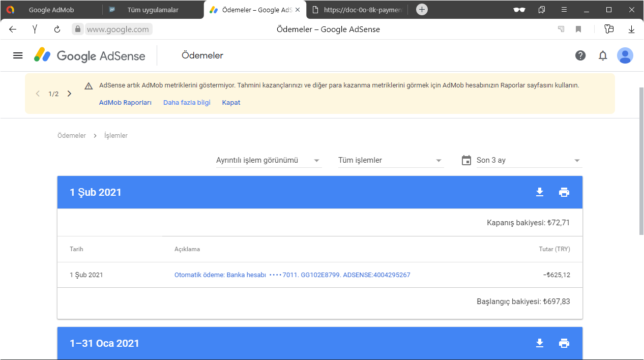This screenshot has width=644, height=360.
Task: Reload the page with refresh icon
Action: 57,29
